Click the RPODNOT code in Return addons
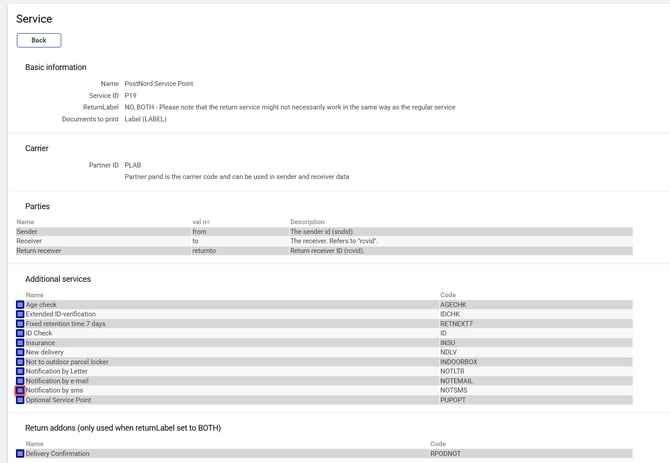The image size is (670, 463). (x=446, y=453)
